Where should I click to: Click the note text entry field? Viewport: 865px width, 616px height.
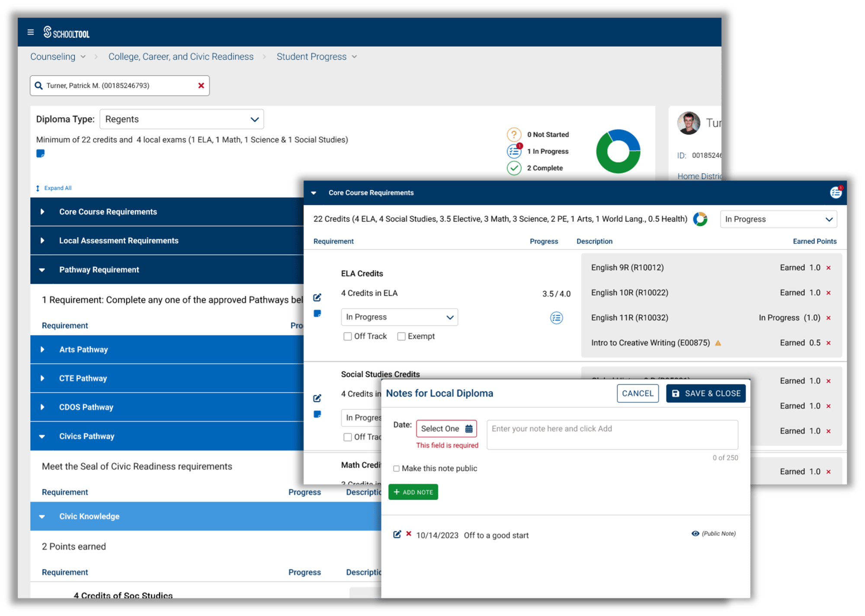(x=612, y=434)
